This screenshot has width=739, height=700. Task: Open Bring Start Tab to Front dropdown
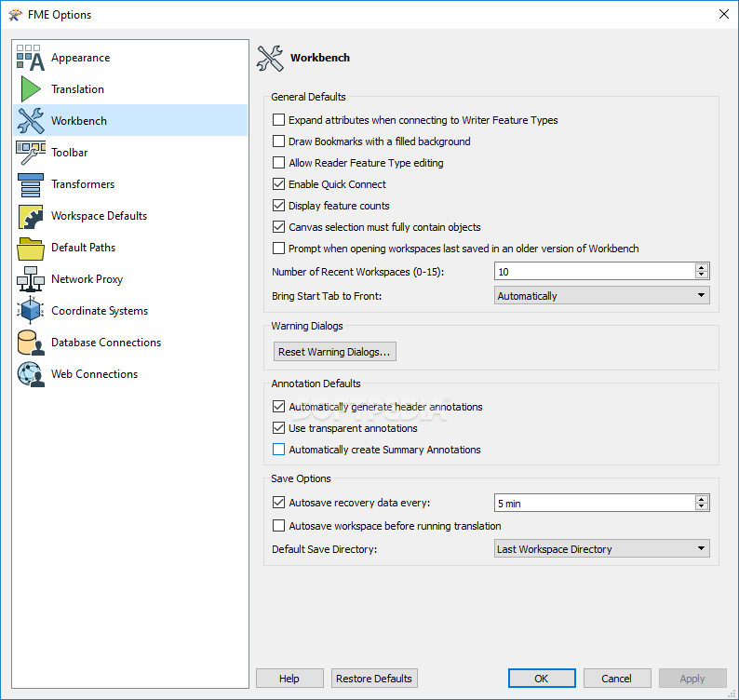pos(602,296)
